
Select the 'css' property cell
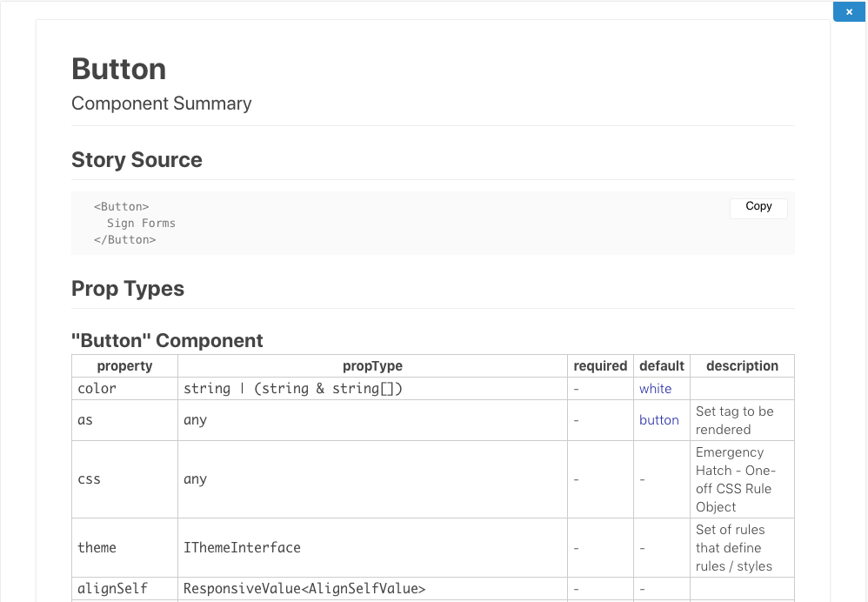pyautogui.click(x=89, y=479)
